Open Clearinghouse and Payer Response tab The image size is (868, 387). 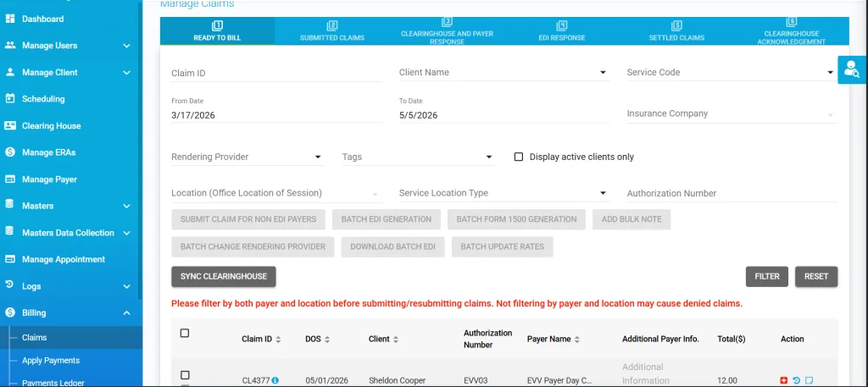(x=447, y=31)
